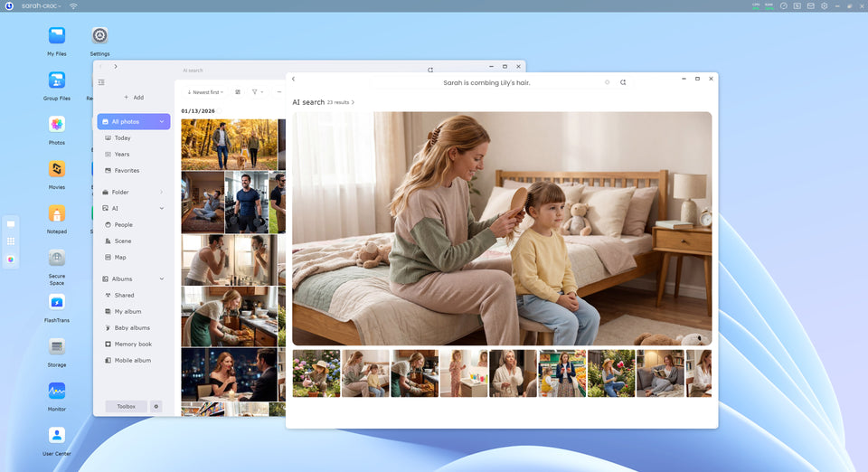The height and width of the screenshot is (472, 868).
Task: Go forward in the Photos window
Action: pos(116,66)
